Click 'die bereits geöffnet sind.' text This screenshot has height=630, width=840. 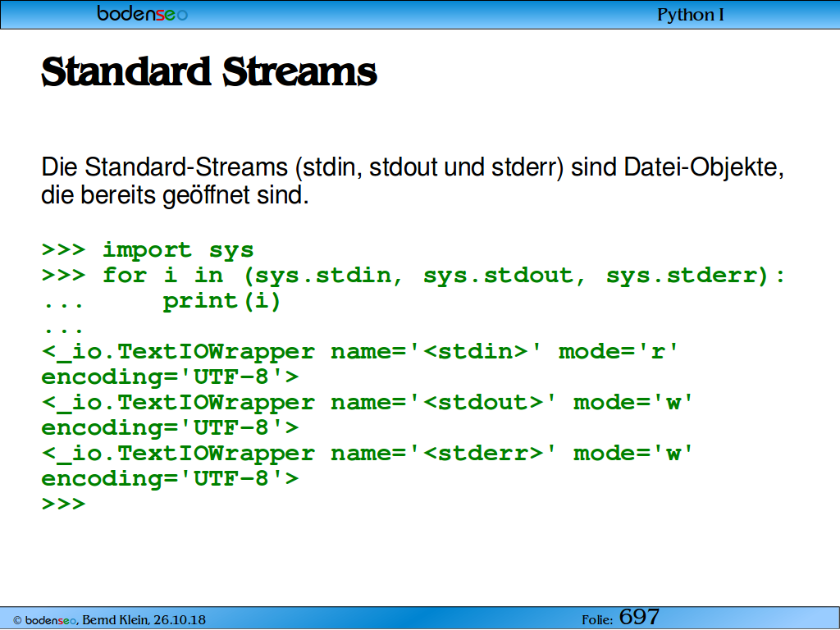click(x=176, y=195)
